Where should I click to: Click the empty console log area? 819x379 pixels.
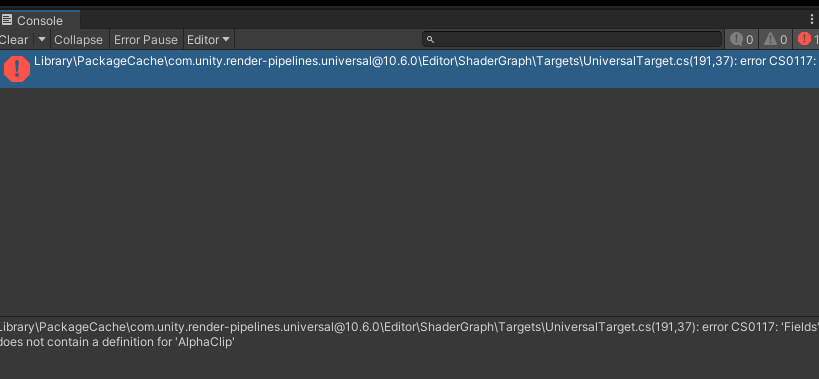(410, 201)
